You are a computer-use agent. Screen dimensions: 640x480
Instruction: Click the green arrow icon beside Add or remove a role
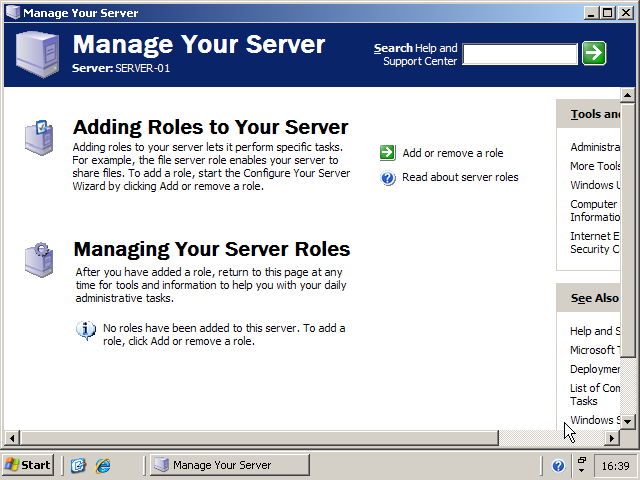(388, 153)
